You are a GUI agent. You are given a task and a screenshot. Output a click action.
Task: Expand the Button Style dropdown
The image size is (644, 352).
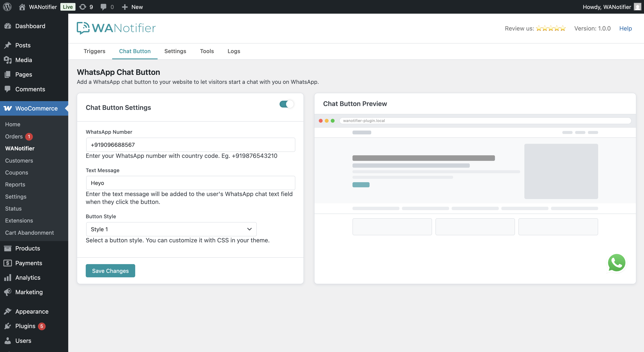(171, 229)
